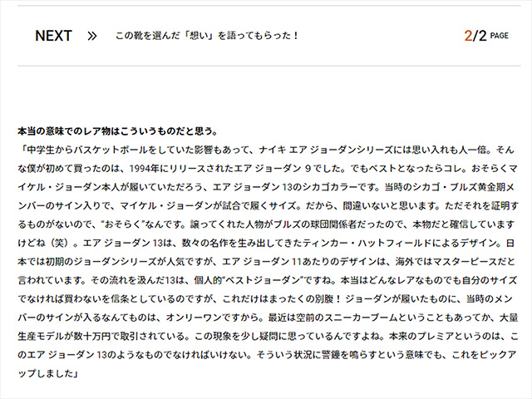Click the red current page number 2
Image resolution: width=532 pixels, height=399 pixels.
coord(468,36)
